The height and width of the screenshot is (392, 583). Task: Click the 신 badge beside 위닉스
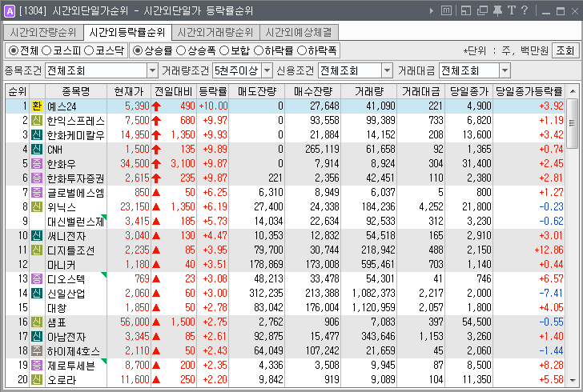[37, 207]
